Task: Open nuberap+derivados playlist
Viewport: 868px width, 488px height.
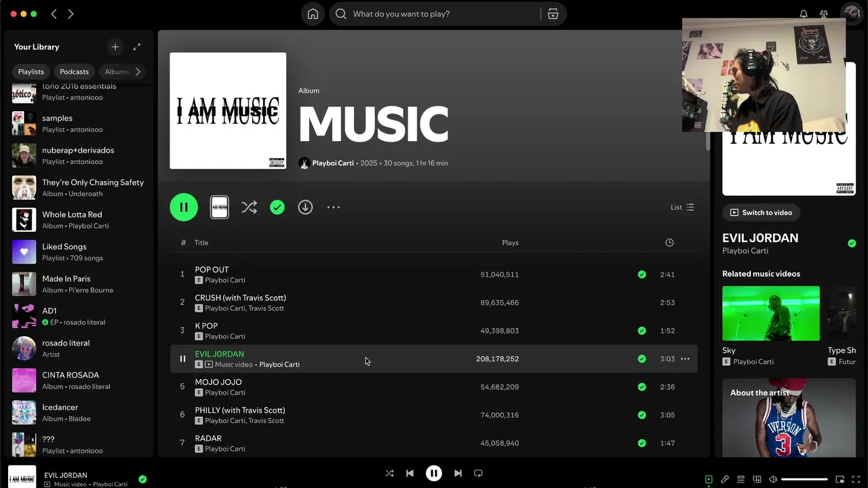Action: (x=79, y=155)
